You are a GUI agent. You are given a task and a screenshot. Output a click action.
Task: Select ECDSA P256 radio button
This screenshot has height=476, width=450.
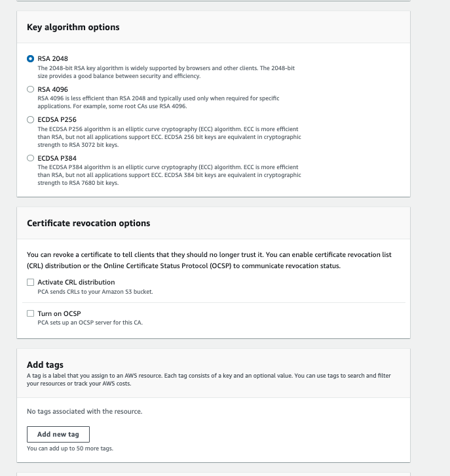click(x=30, y=119)
